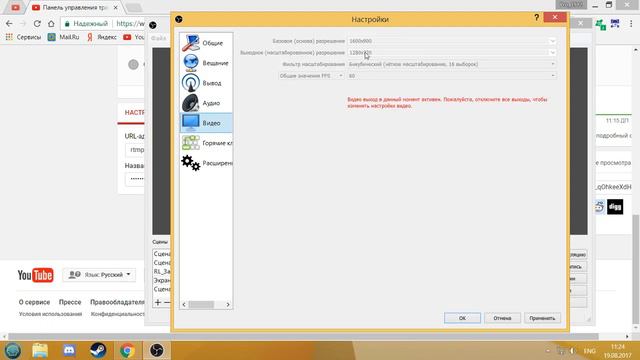Expand the output scaled resolution dropdown
The height and width of the screenshot is (360, 640).
(552, 53)
